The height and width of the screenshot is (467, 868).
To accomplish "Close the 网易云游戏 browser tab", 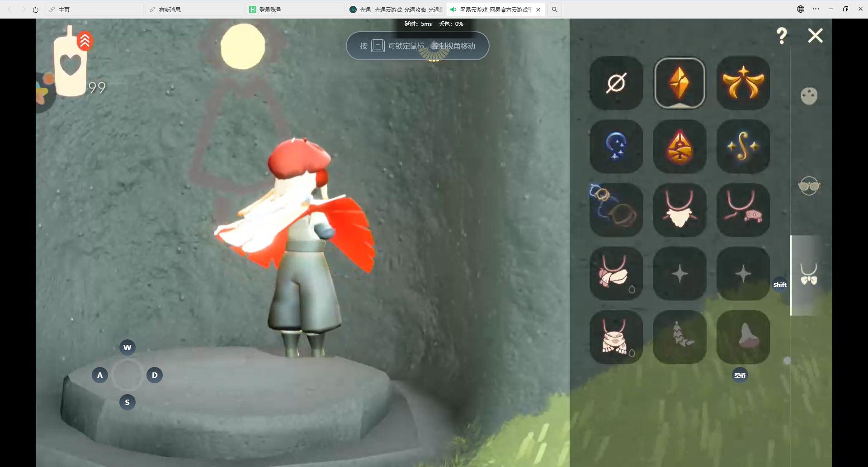I will (x=538, y=10).
